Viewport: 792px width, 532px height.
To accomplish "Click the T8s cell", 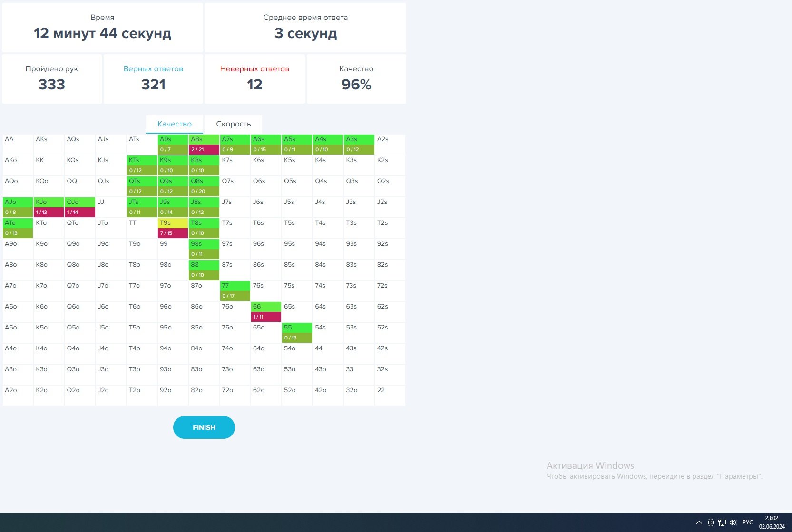I will click(x=204, y=228).
